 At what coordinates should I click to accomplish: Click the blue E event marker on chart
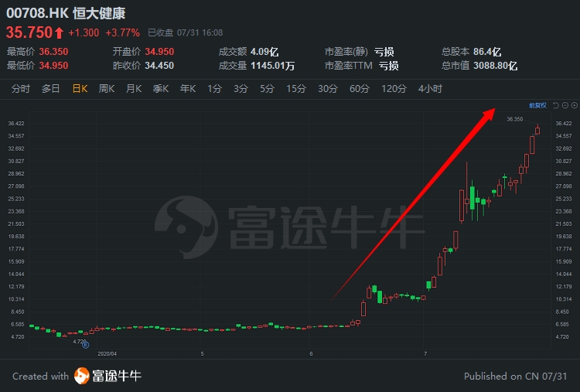pos(85,345)
